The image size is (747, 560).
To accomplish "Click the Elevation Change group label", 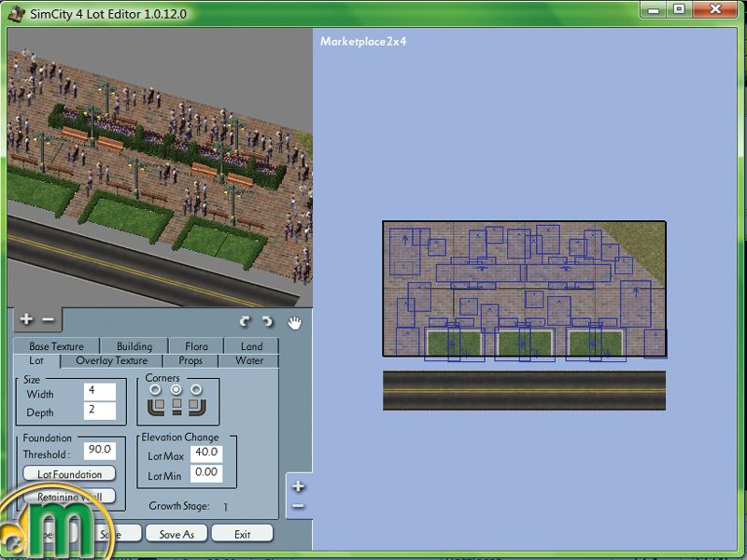I will [180, 437].
